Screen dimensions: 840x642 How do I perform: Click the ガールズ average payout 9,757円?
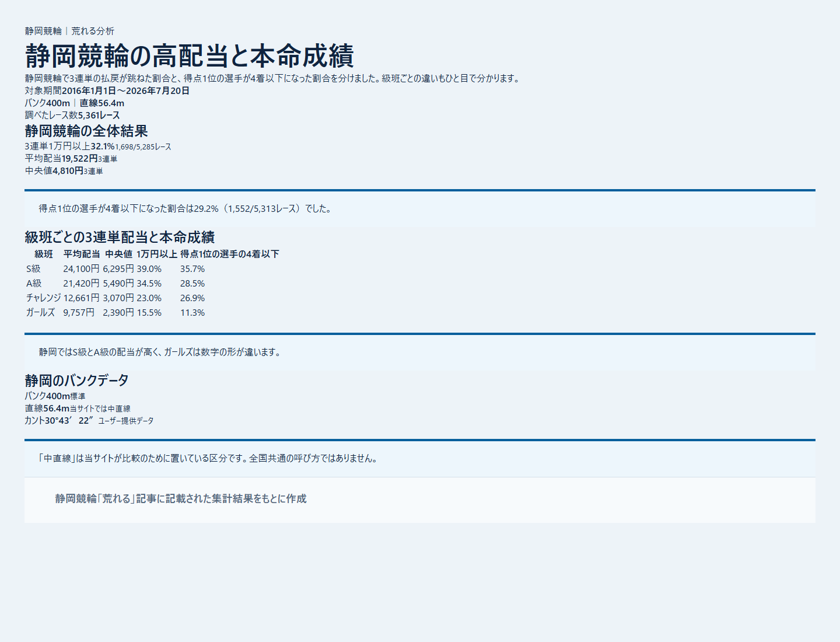[x=79, y=313]
